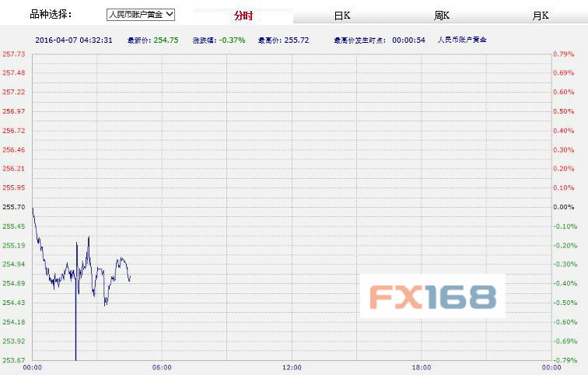Open the 月K monthly chart tab
The image size is (588, 375).
pos(541,16)
